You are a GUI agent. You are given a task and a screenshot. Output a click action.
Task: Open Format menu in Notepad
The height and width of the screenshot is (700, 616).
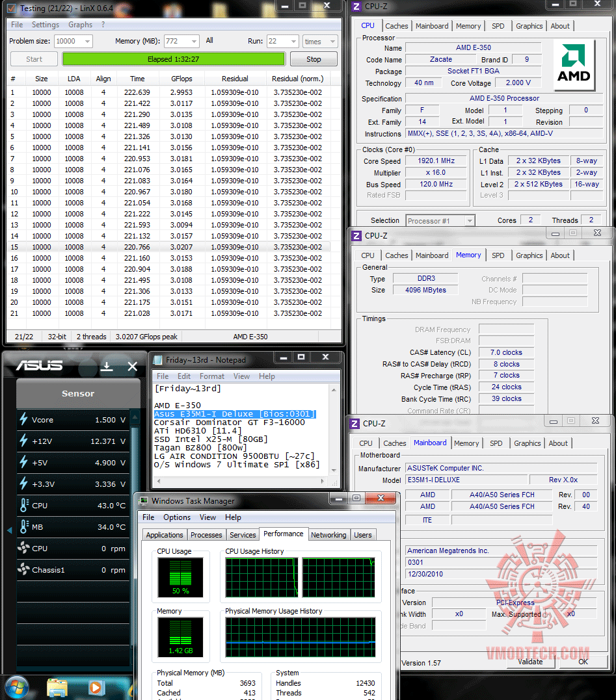tap(212, 376)
